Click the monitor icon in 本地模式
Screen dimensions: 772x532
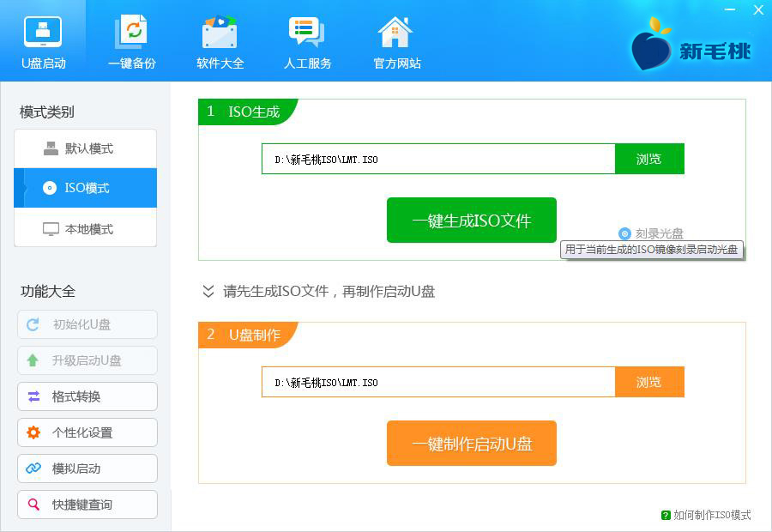51,229
